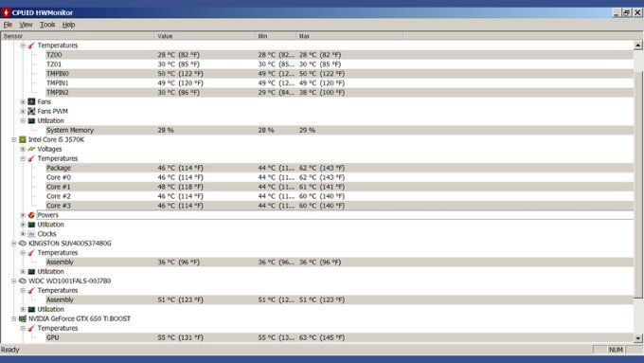This screenshot has height=363, width=644.
Task: Click thermometer icon of CPU Temperatures
Action: coord(31,158)
